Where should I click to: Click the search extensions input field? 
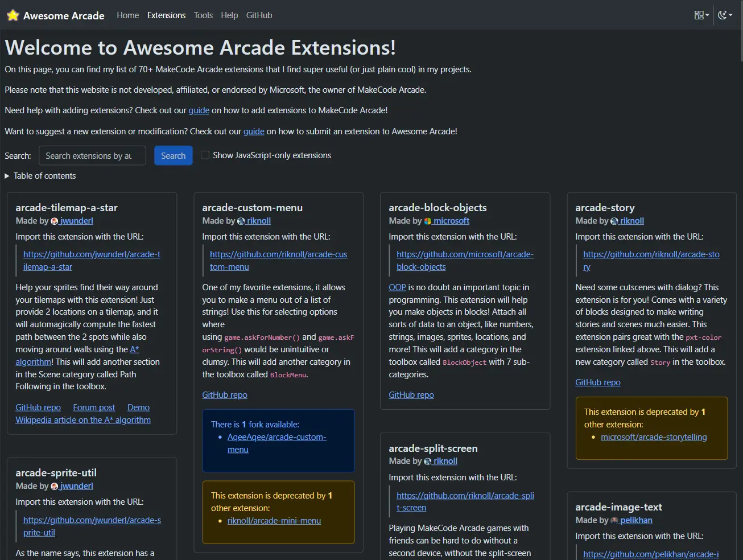[92, 155]
